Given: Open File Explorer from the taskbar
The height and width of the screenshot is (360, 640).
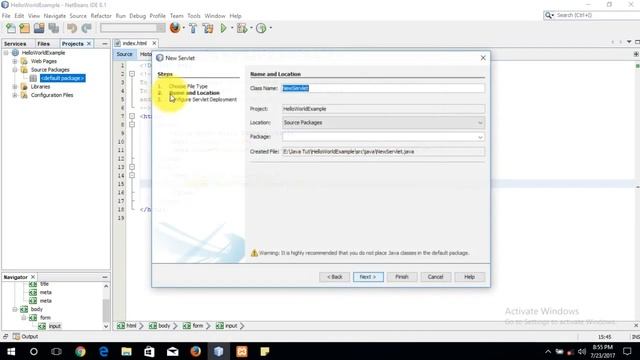Looking at the screenshot, I should 127,351.
